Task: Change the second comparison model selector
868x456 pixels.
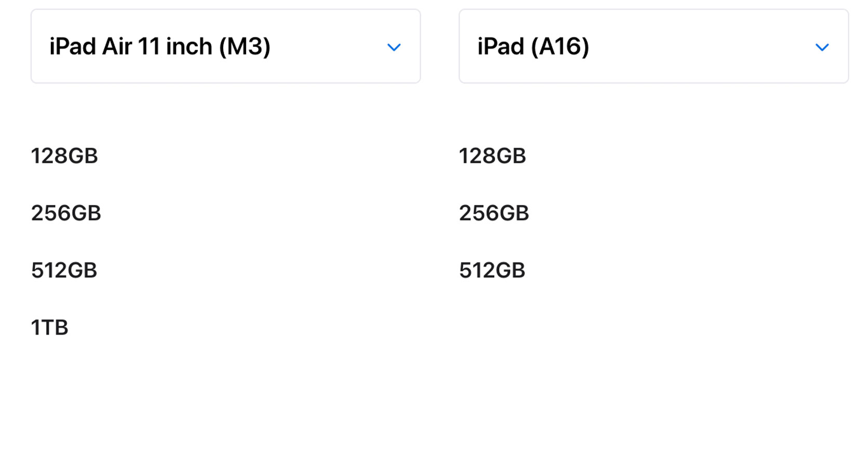Action: [654, 46]
